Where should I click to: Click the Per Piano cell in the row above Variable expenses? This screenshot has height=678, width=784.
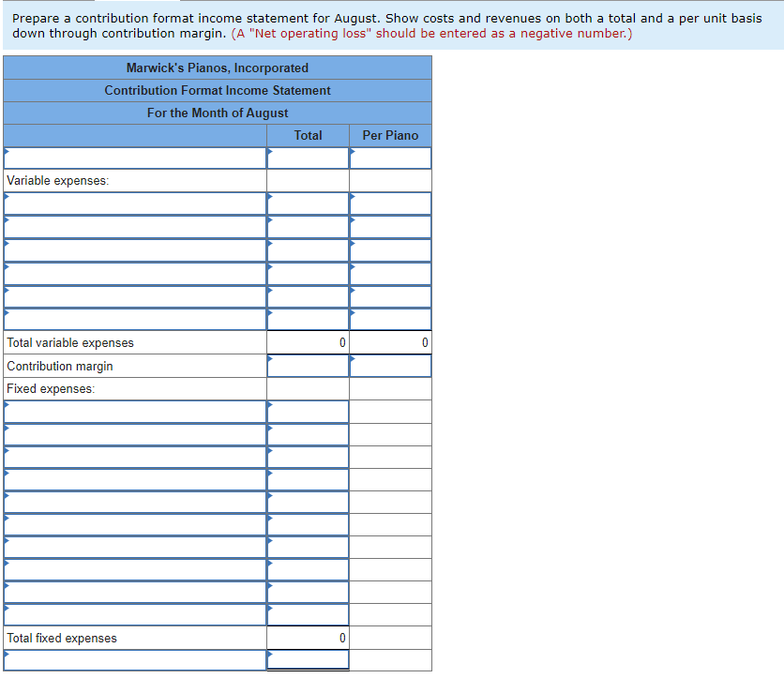pyautogui.click(x=390, y=158)
